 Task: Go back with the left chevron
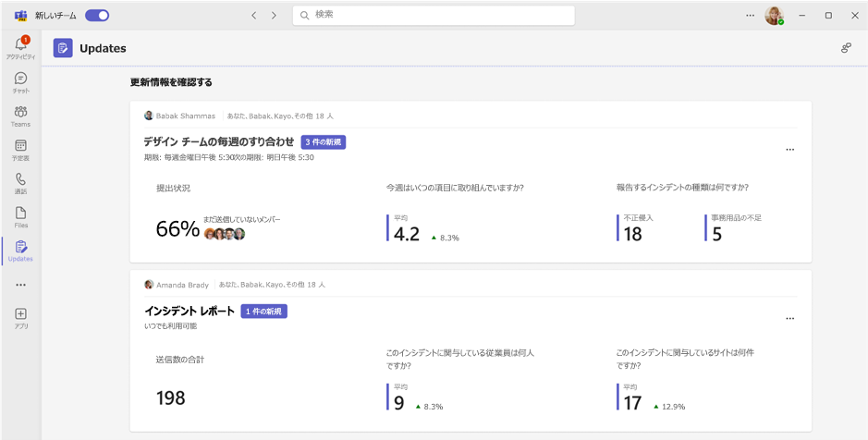point(254,16)
